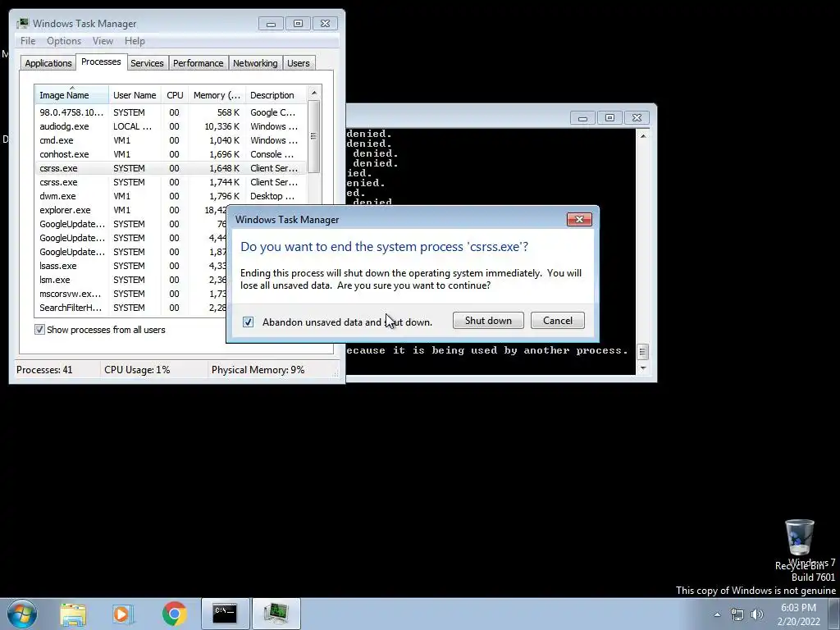Click the Task Manager title bar icon
Viewport: 840px width, 630px height.
pos(23,23)
